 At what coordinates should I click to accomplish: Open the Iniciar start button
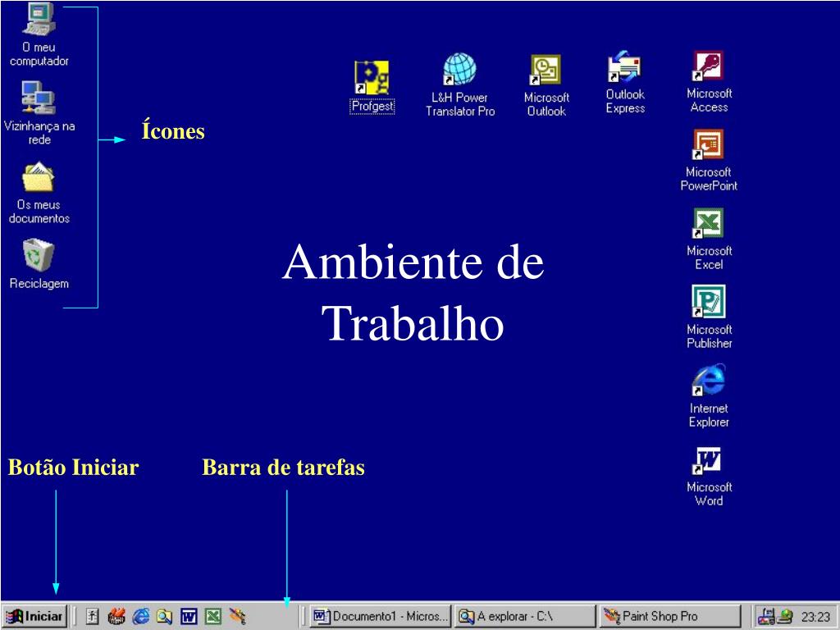tap(34, 617)
